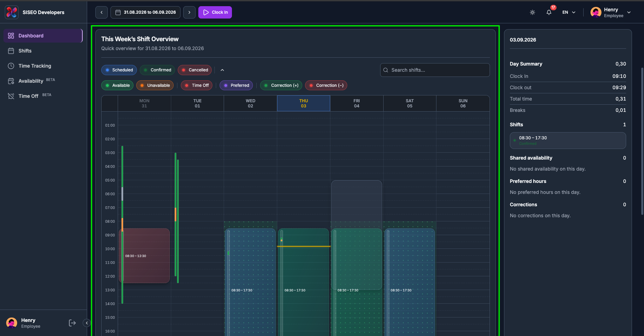This screenshot has height=336, width=644.
Task: Open Shifts in the sidebar
Action: (x=43, y=51)
